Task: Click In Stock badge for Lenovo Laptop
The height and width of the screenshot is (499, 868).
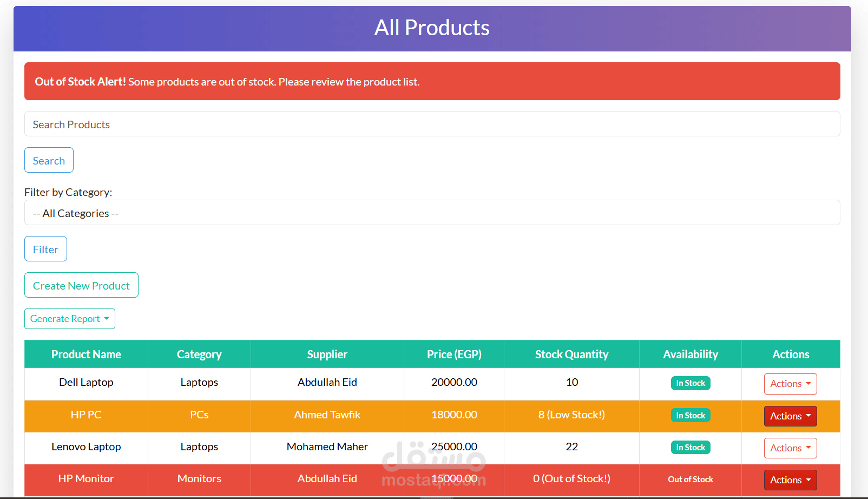Action: click(x=691, y=448)
